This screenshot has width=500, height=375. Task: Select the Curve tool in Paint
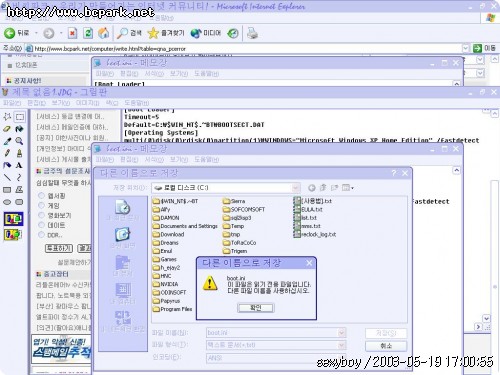(x=20, y=177)
